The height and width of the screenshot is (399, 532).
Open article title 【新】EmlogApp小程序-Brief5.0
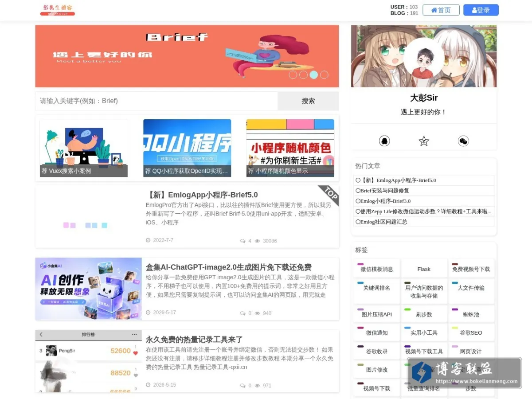[202, 195]
